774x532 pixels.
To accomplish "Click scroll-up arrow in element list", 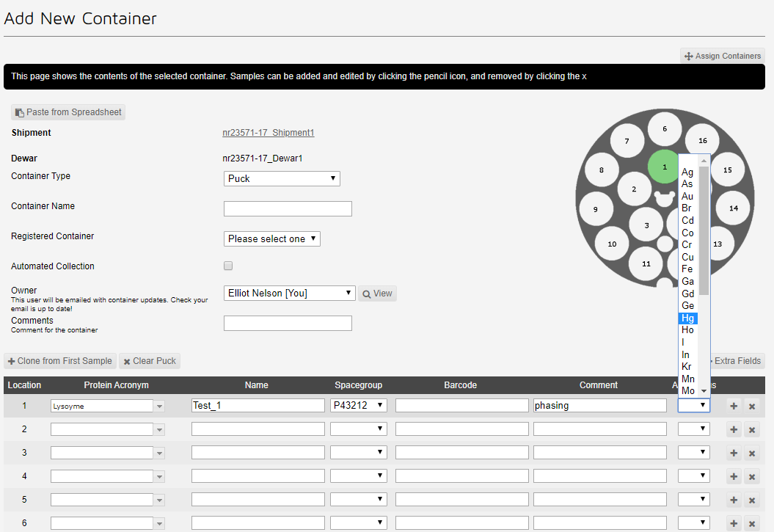I will tap(704, 161).
